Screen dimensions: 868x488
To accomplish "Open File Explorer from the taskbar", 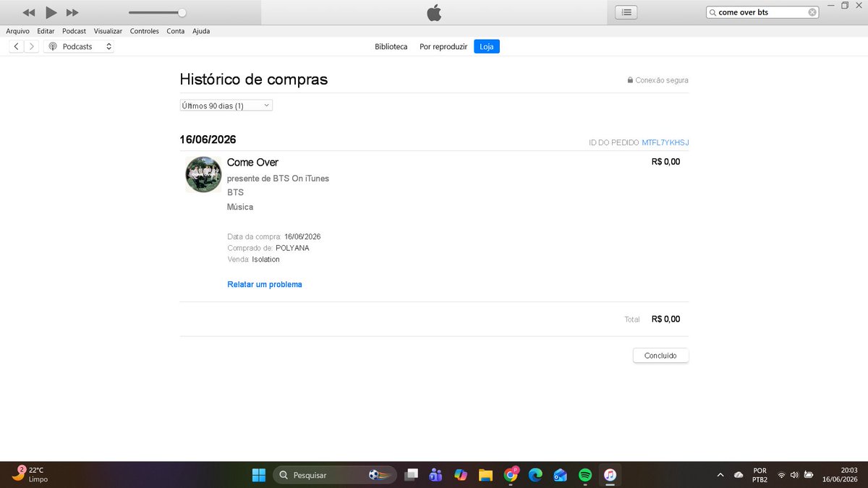I will tap(485, 475).
